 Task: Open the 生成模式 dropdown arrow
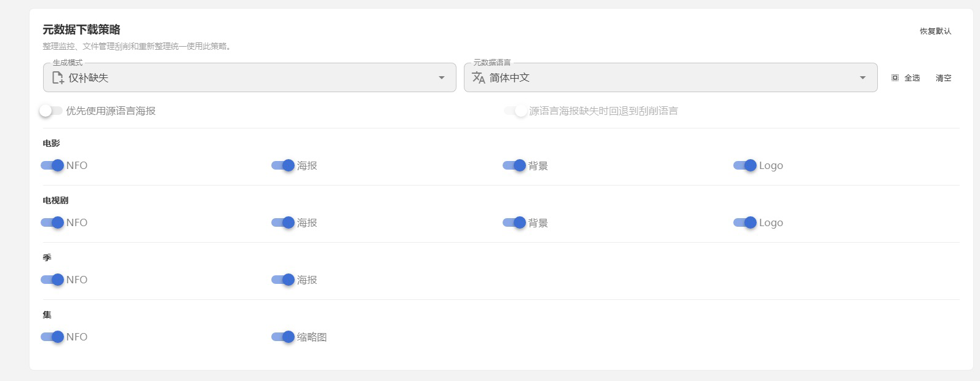[x=442, y=78]
